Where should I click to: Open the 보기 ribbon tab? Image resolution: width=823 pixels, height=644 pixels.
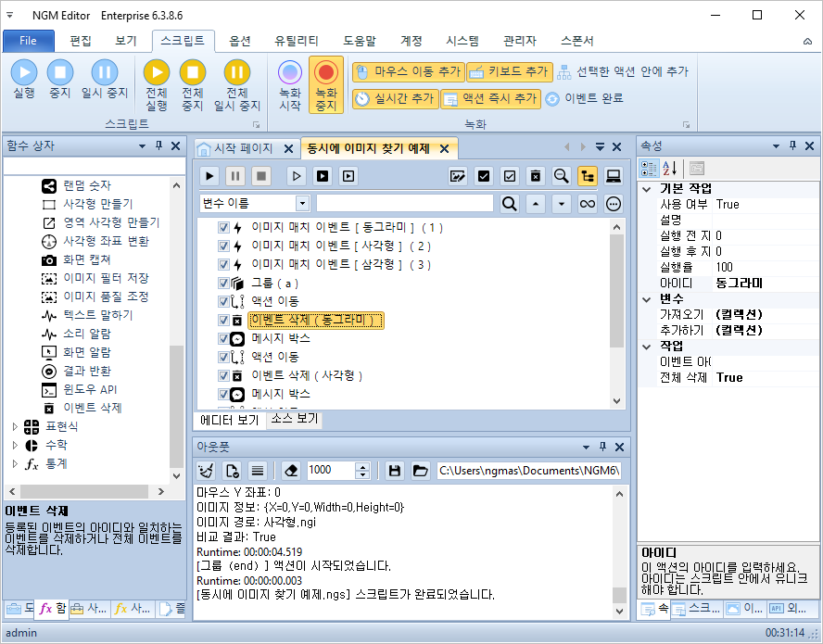(x=126, y=41)
